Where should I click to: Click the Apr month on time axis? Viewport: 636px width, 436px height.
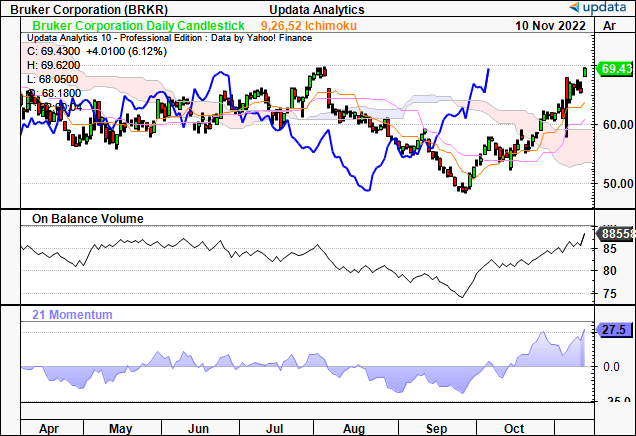[49, 429]
